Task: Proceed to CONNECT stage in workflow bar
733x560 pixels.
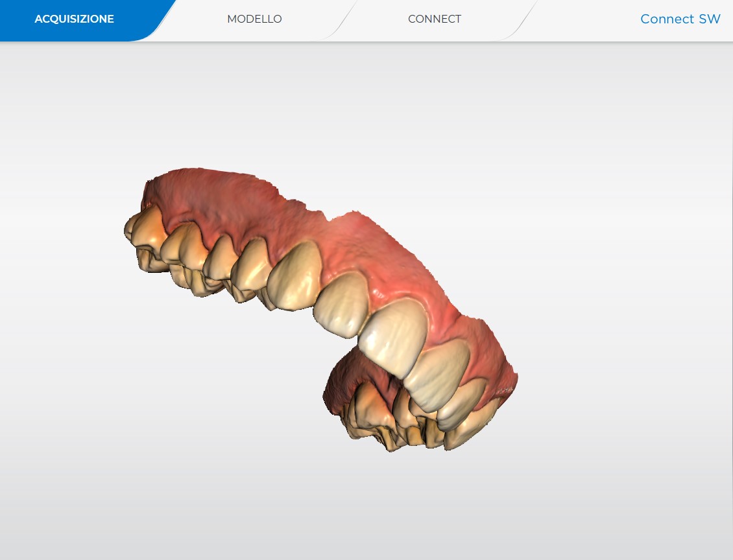Action: [435, 19]
